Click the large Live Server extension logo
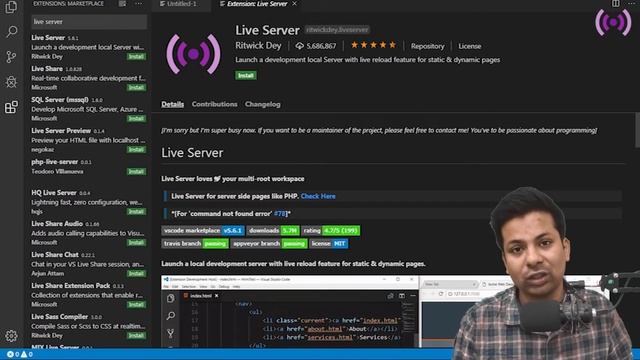 click(x=193, y=54)
